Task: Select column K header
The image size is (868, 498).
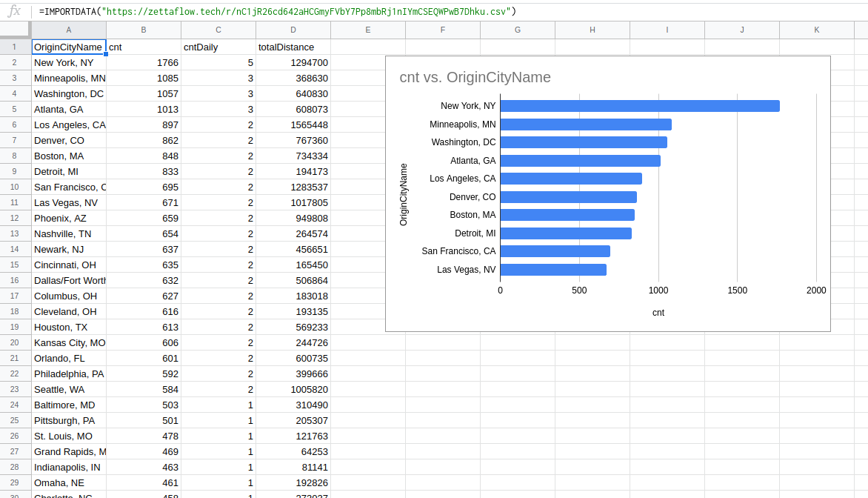Action: point(816,30)
